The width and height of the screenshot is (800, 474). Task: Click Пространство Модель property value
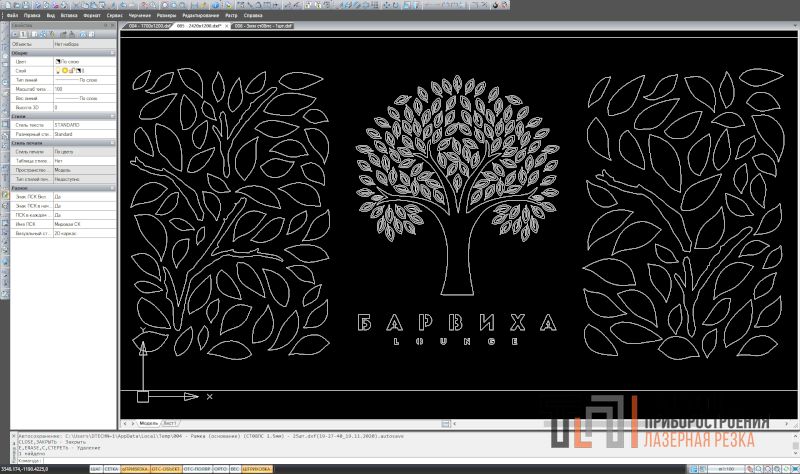pos(85,170)
